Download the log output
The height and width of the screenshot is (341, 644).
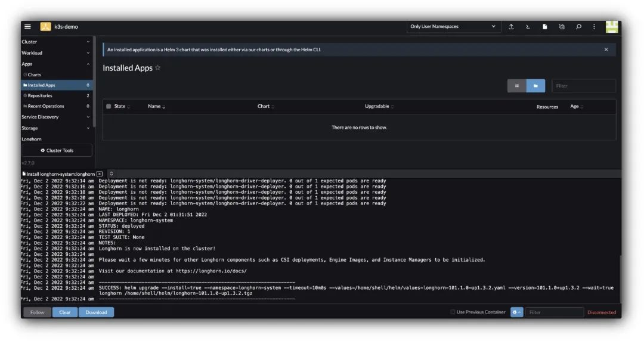pyautogui.click(x=96, y=312)
